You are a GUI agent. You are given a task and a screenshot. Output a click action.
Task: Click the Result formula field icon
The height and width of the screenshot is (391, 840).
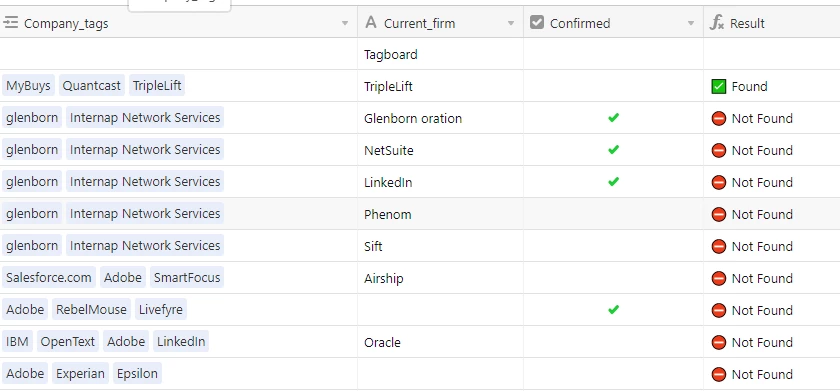pos(716,22)
